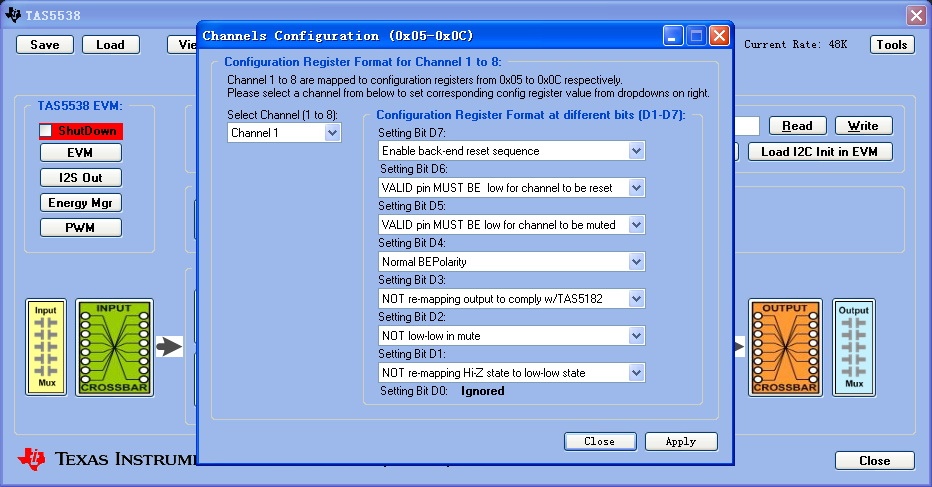This screenshot has width=932, height=487.
Task: Click the 'Channel 1' value text
Action: 254,133
